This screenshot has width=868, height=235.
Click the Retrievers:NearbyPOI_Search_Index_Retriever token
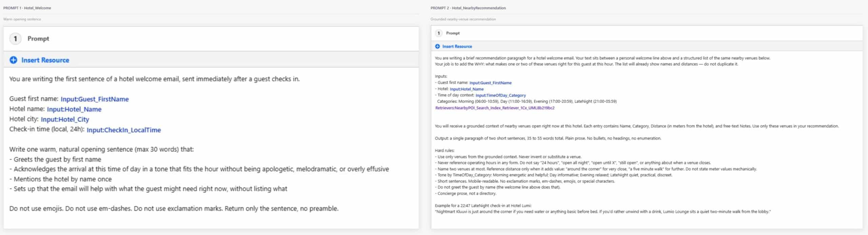click(495, 108)
